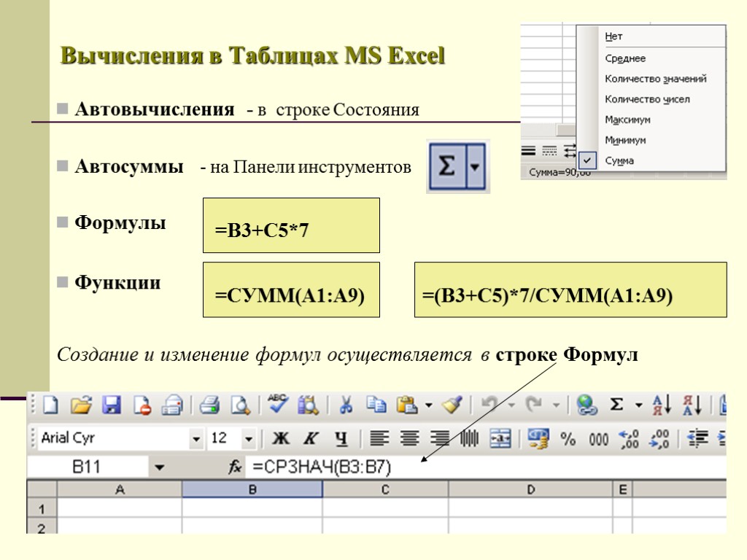The image size is (747, 560).
Task: Click the =B3+C5*7 formula example
Action: (291, 225)
